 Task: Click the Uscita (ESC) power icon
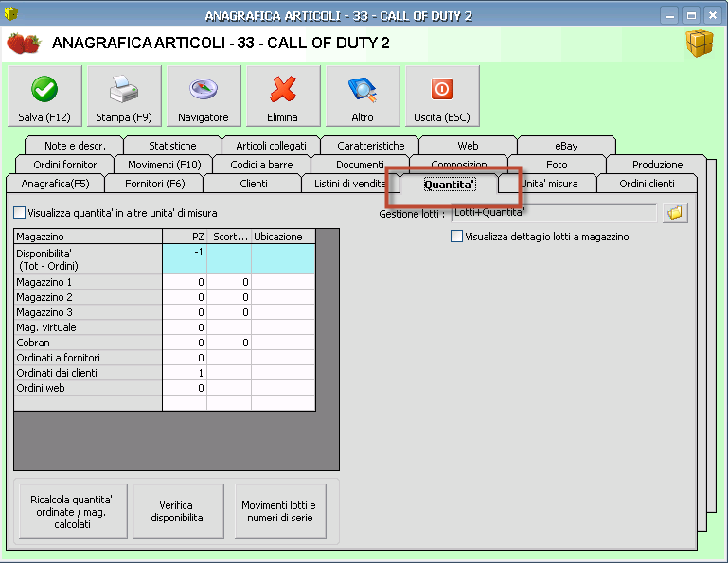click(442, 89)
